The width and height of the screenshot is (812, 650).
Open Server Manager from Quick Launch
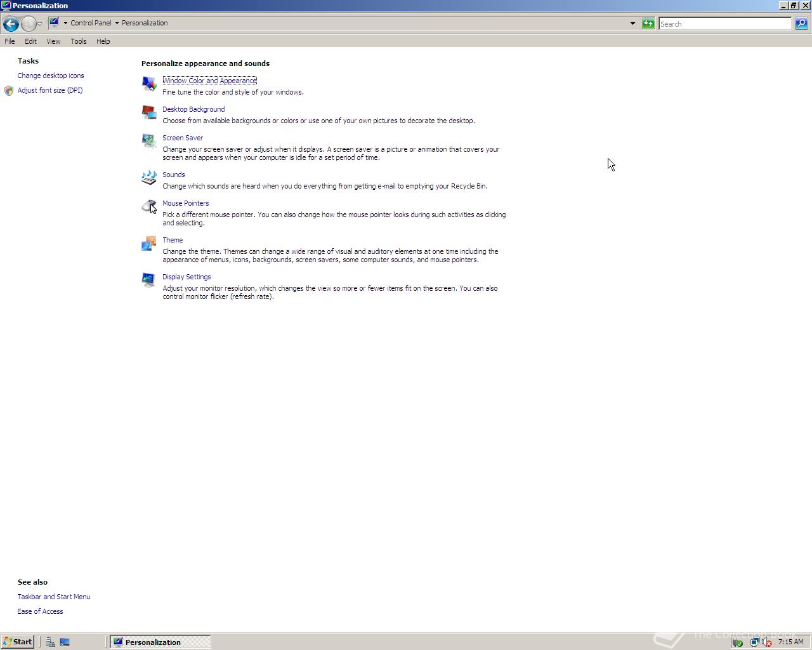point(50,642)
